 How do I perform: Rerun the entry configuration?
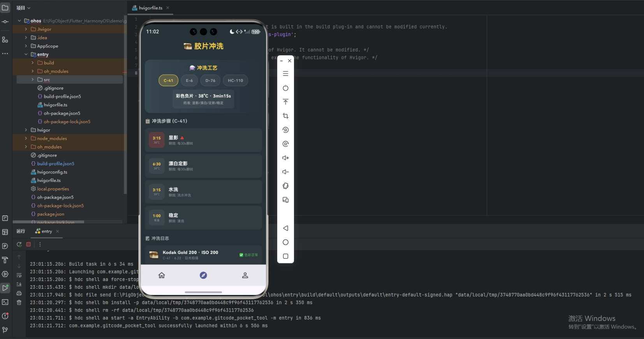[x=19, y=244]
